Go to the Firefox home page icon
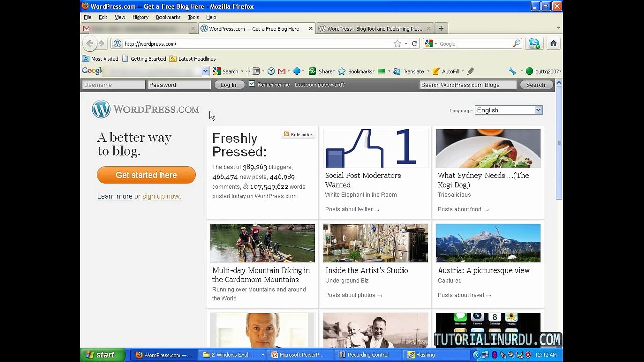This screenshot has height=362, width=644. click(553, 44)
